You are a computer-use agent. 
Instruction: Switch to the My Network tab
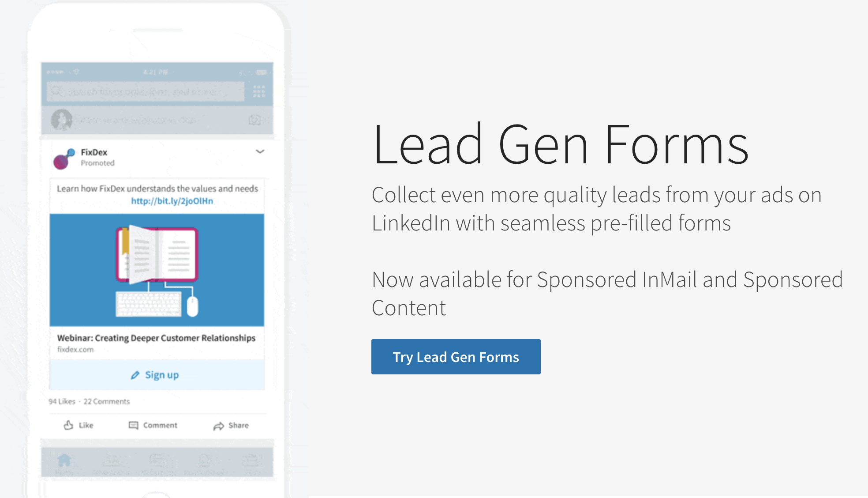point(112,460)
